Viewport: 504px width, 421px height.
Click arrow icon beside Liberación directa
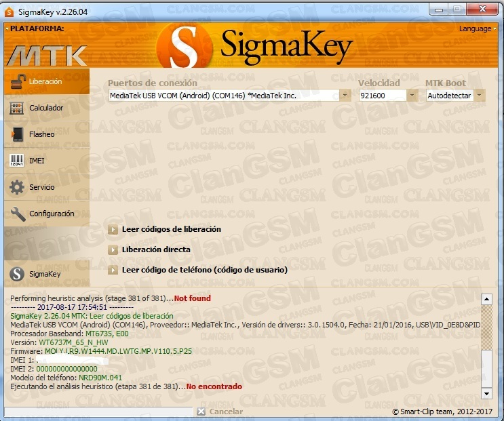coord(113,250)
